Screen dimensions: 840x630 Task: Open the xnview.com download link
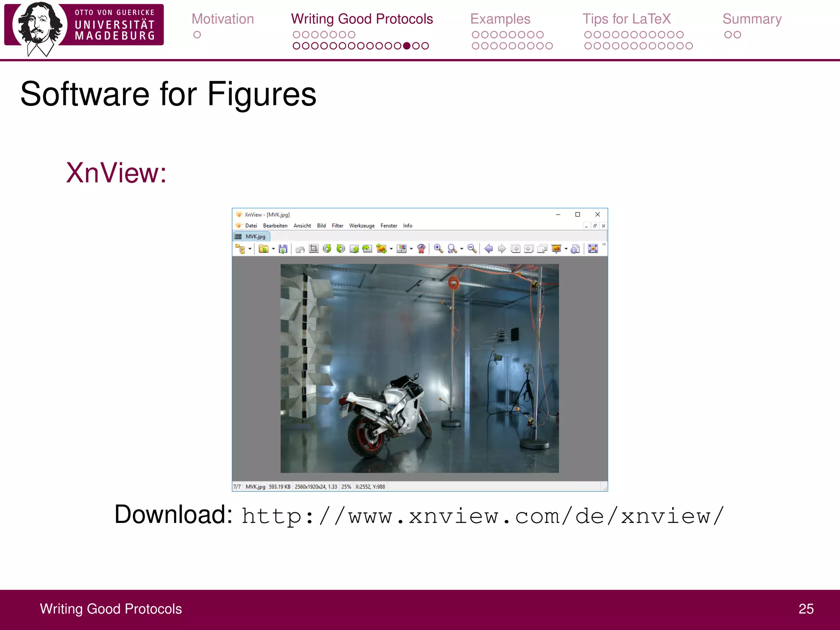[482, 516]
